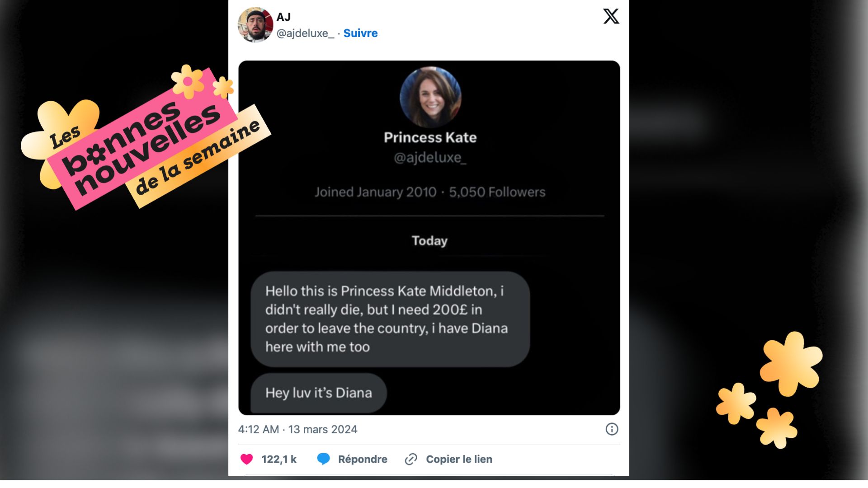868x488 pixels.
Task: Follow the account via Suivre
Action: click(360, 33)
